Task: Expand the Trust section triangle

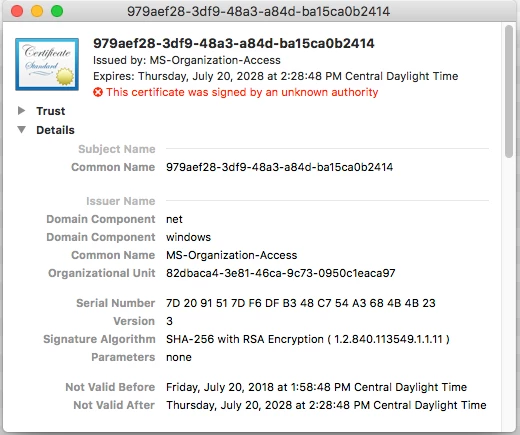Action: [21, 111]
